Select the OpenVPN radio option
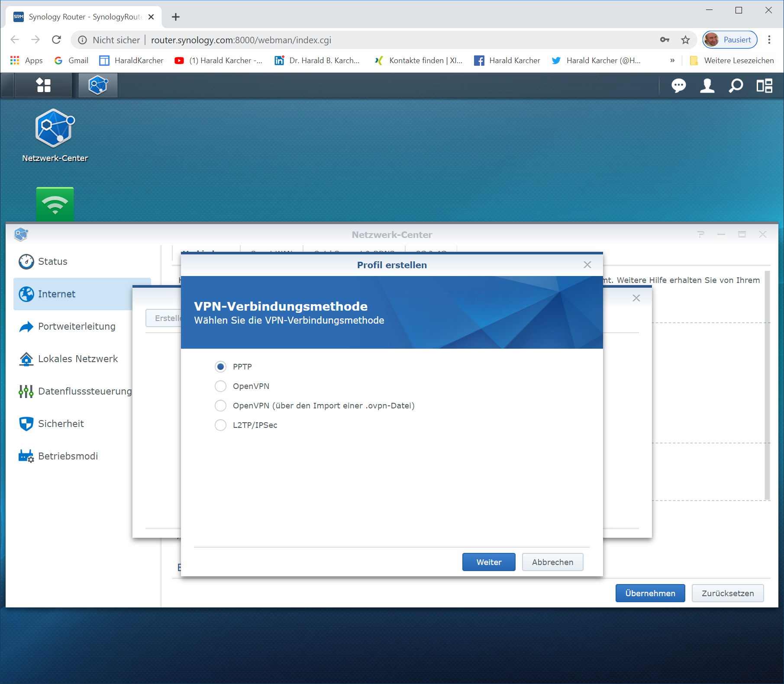The width and height of the screenshot is (784, 684). (221, 386)
